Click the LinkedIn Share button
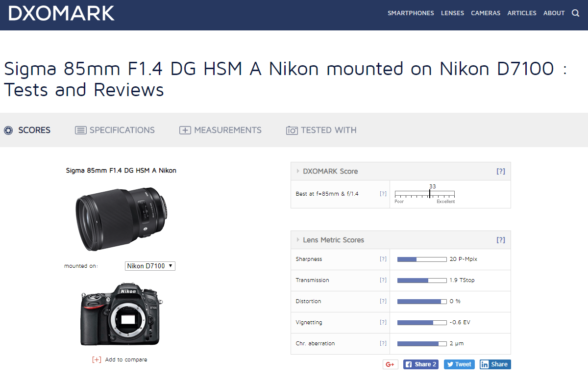 495,364
